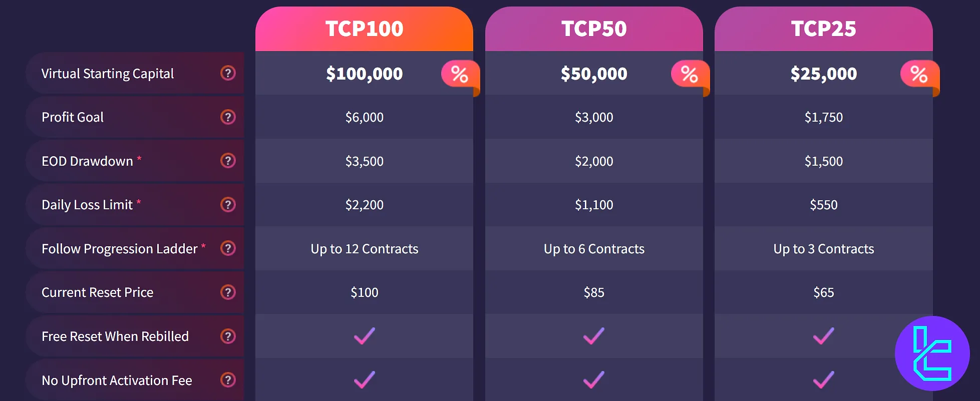This screenshot has height=401, width=980.
Task: Select the TCP25 plan header
Action: tap(823, 29)
